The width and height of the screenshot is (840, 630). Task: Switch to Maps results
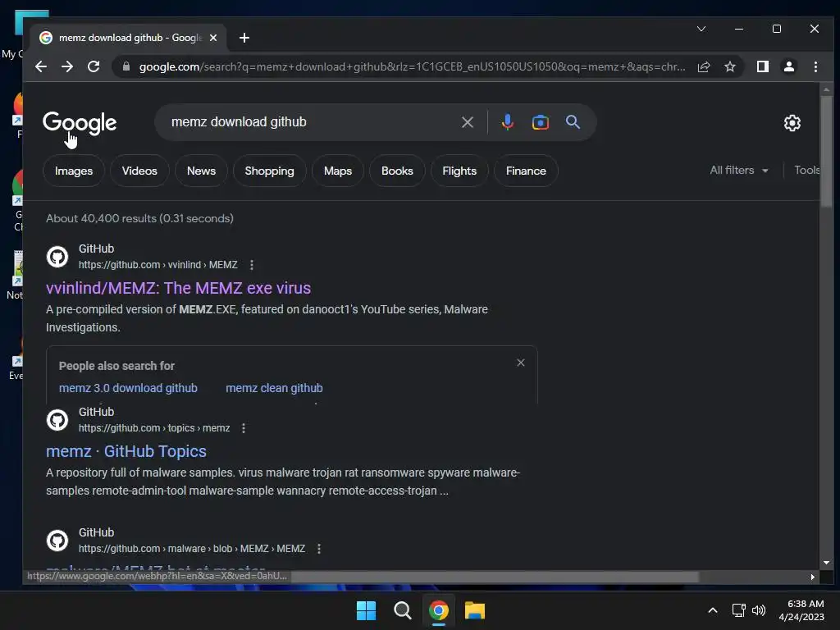tap(337, 171)
